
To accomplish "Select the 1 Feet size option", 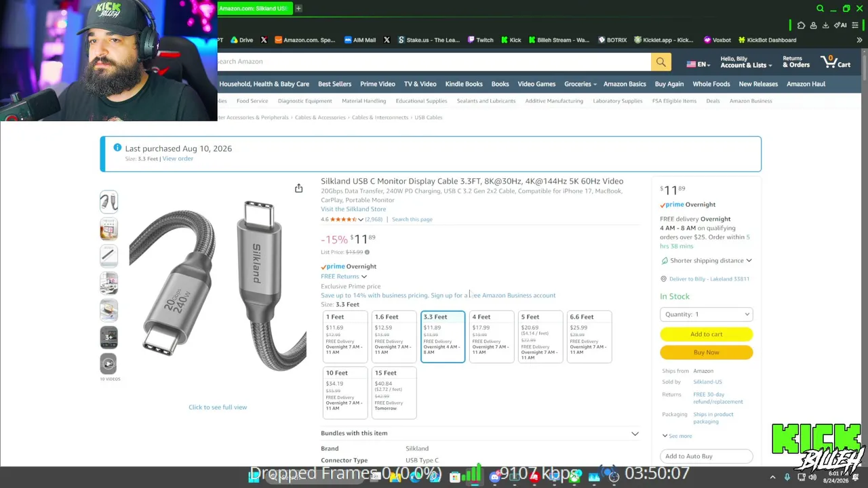I will [345, 336].
